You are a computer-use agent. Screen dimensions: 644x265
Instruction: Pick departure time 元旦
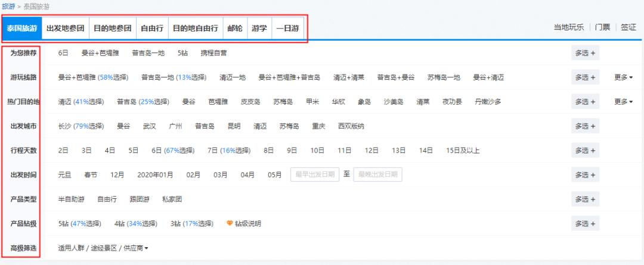click(65, 174)
